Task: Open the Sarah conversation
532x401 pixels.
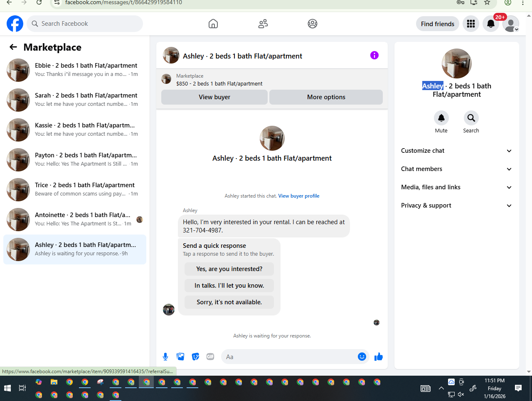Action: [x=75, y=100]
